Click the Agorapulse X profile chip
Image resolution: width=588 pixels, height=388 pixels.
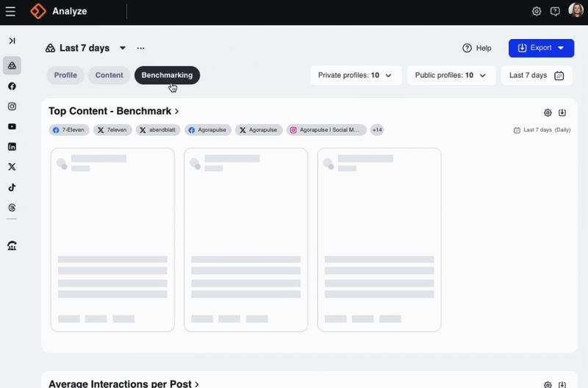259,130
